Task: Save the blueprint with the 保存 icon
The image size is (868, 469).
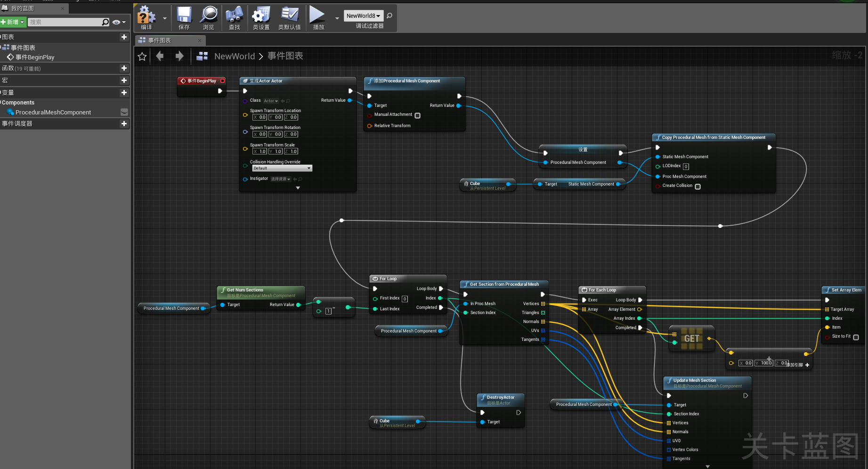Action: point(184,16)
